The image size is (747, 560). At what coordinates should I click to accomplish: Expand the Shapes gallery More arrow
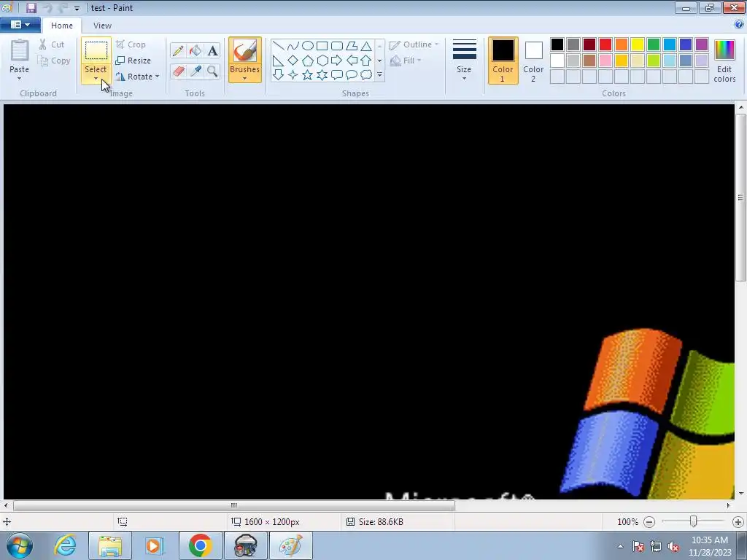[x=379, y=75]
